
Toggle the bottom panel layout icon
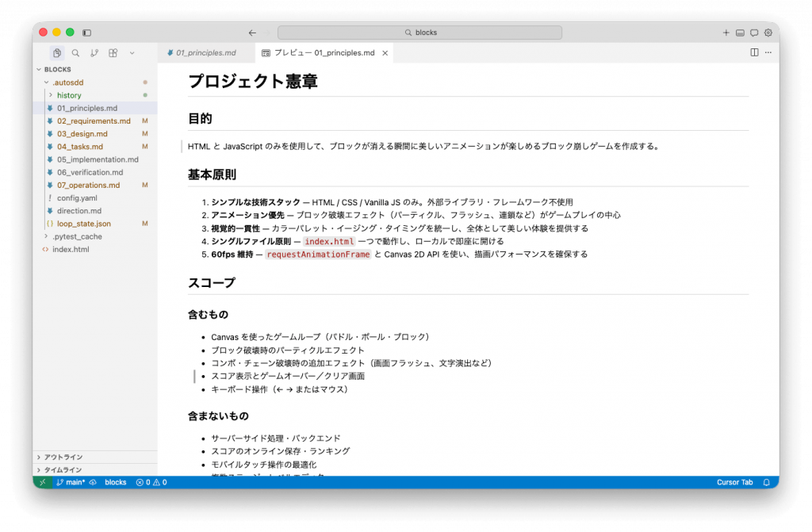pos(740,33)
